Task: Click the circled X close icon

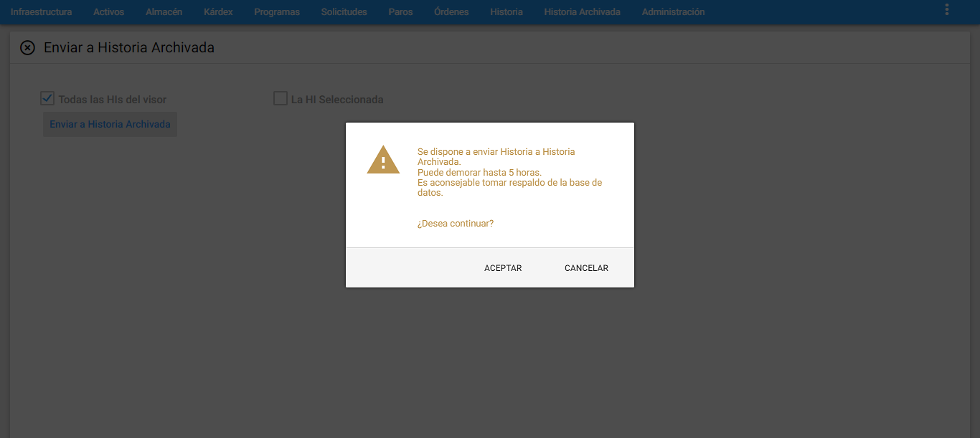Action: pos(27,48)
